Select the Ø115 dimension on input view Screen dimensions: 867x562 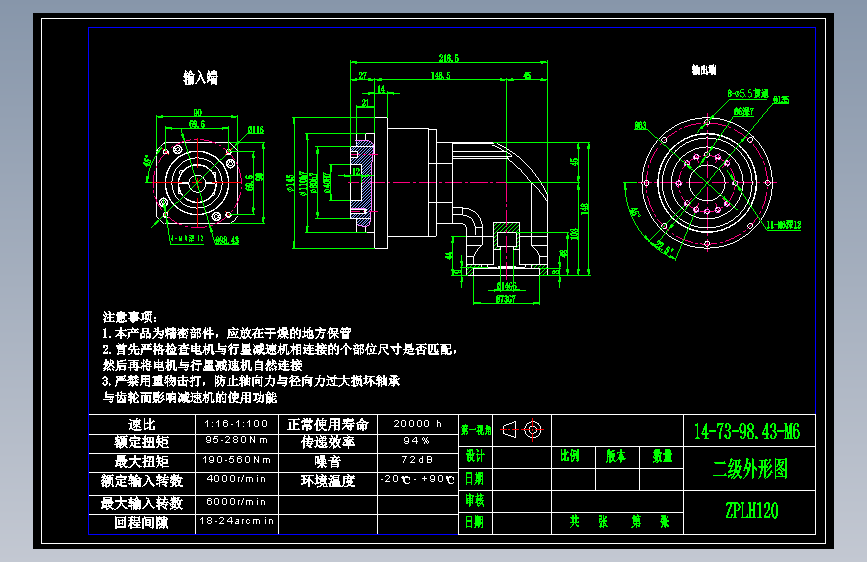coord(255,130)
